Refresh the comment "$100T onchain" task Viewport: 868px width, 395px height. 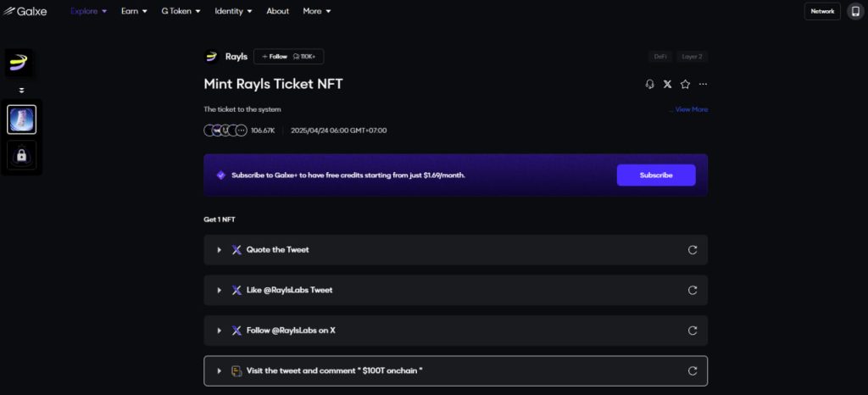tap(693, 370)
